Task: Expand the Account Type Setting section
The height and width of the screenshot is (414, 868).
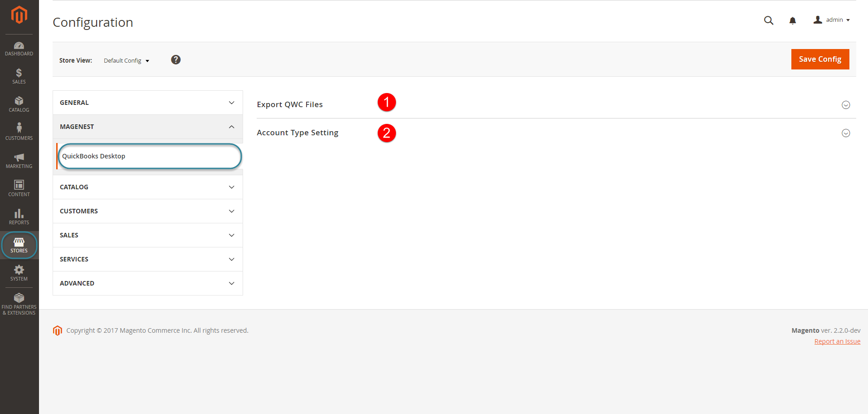Action: [845, 133]
